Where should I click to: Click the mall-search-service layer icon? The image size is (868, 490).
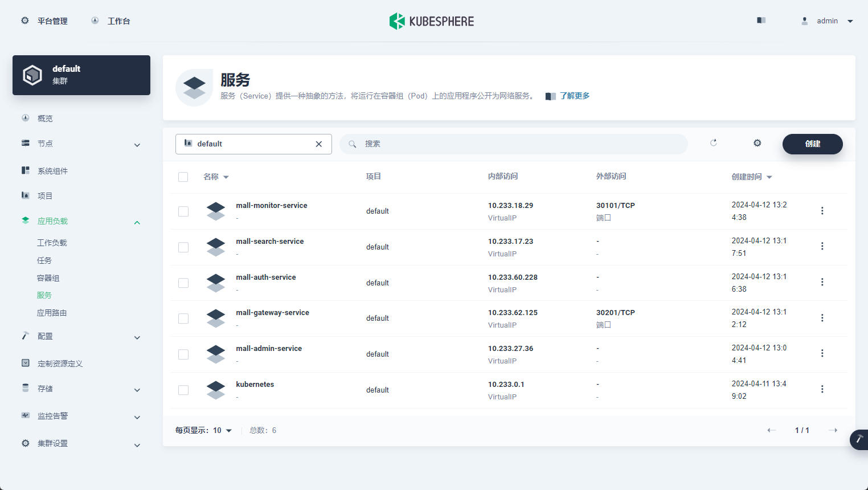tap(216, 247)
